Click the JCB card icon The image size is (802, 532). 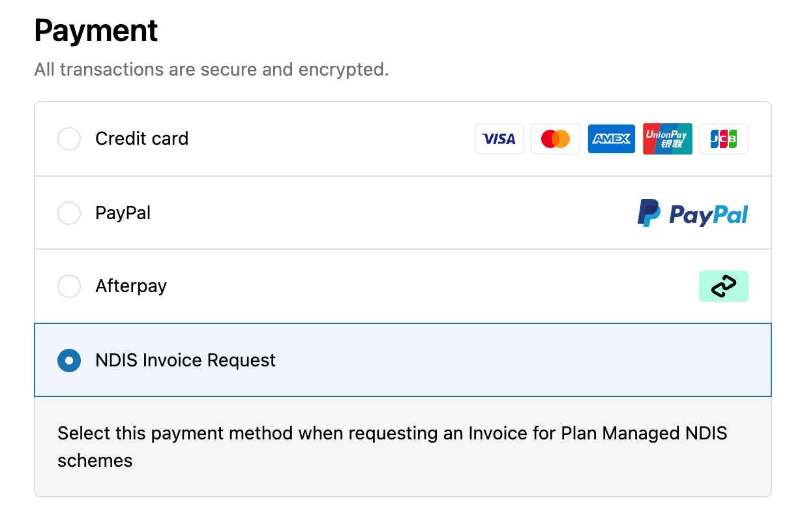coord(723,139)
